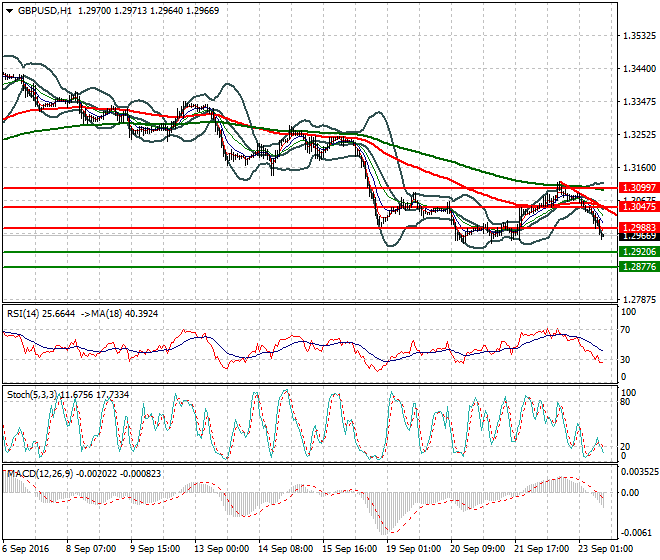Viewport: 660px width, 560px height.
Task: Click the 23 Sep 01:00 time label
Action: 602,549
